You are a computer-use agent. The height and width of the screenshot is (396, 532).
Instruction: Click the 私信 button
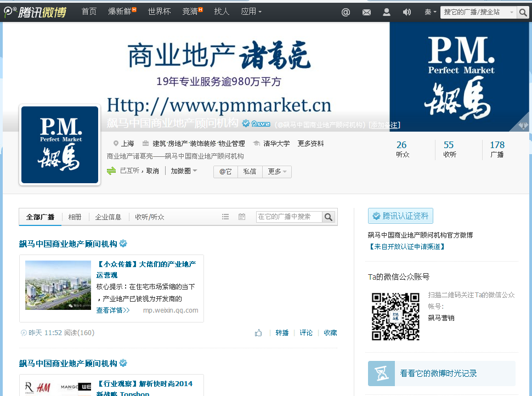point(250,171)
